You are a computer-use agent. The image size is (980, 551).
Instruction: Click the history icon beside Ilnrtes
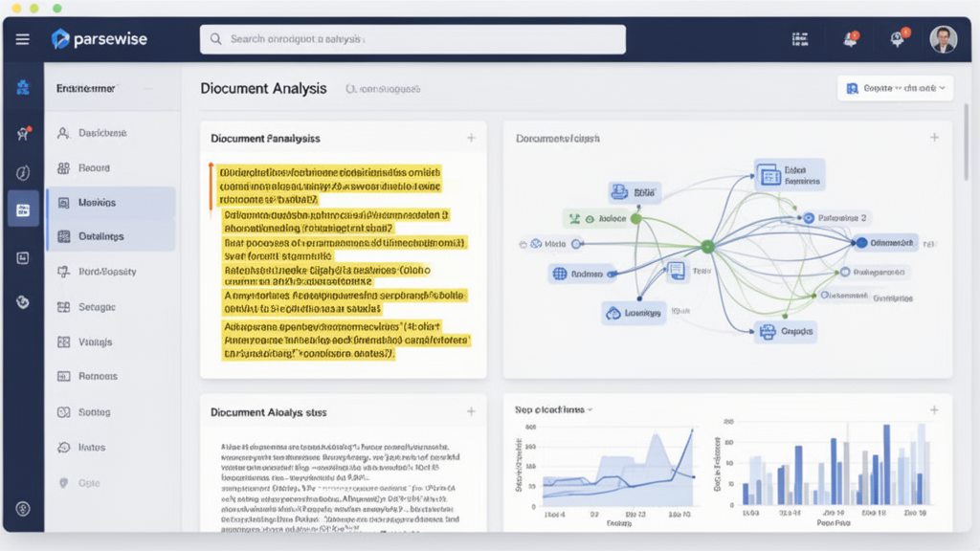point(64,448)
